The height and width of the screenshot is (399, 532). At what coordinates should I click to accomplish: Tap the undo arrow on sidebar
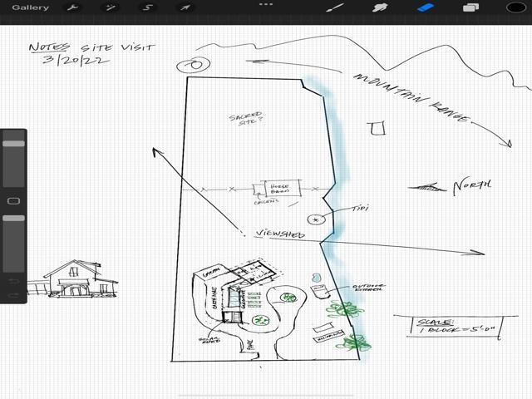[13, 281]
